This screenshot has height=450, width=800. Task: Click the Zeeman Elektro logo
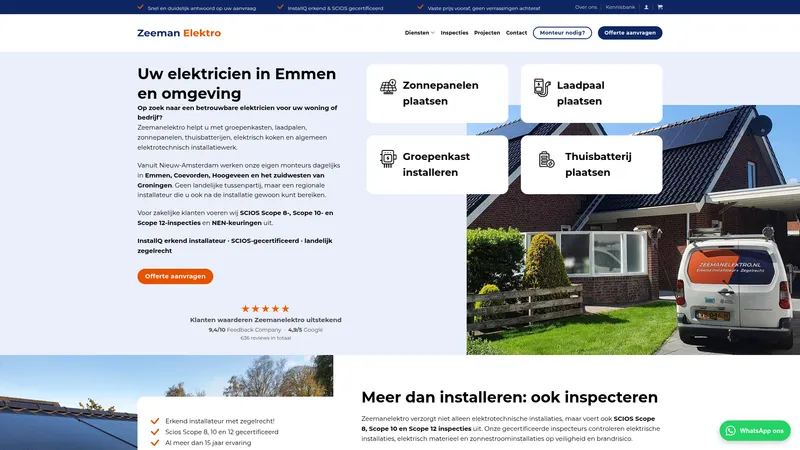(179, 33)
